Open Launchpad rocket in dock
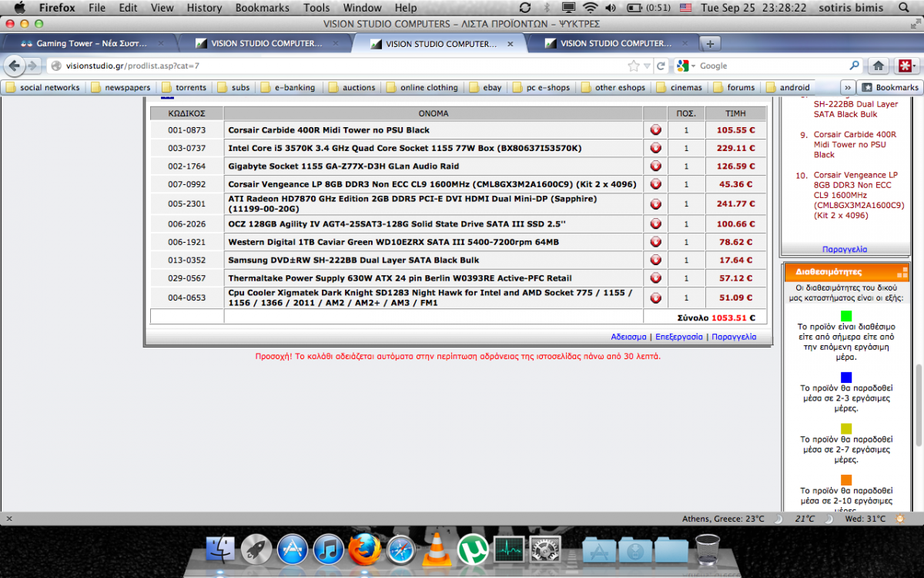Image resolution: width=924 pixels, height=578 pixels. pyautogui.click(x=256, y=549)
